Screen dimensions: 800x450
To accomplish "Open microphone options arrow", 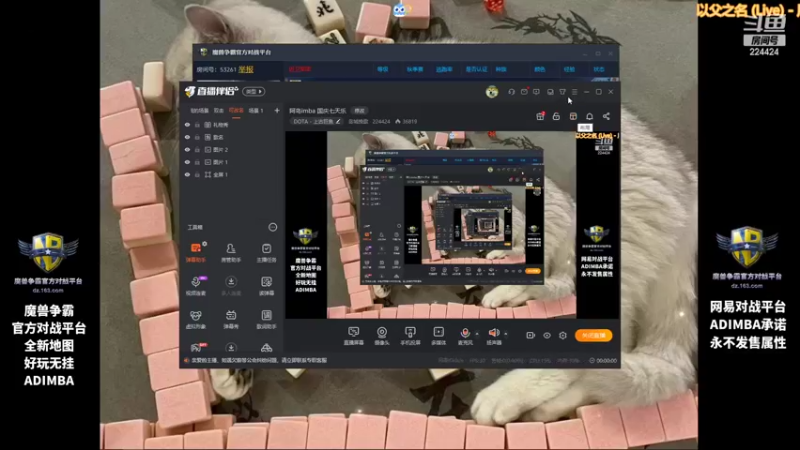I will 477,334.
